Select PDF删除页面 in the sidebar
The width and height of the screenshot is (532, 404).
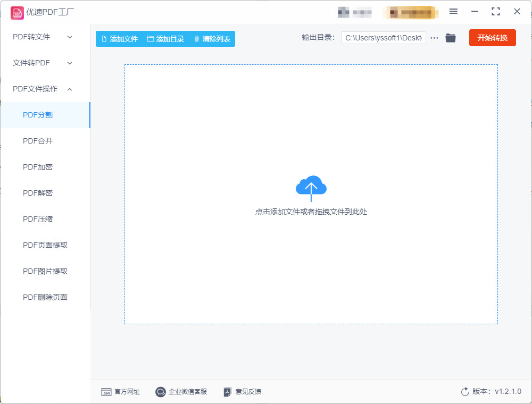pos(45,297)
